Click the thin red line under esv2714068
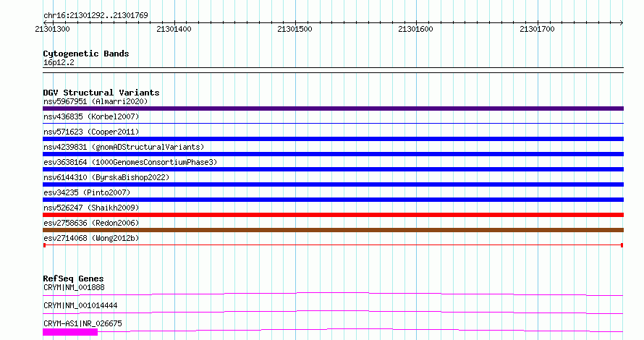The image size is (644, 340). click(333, 245)
